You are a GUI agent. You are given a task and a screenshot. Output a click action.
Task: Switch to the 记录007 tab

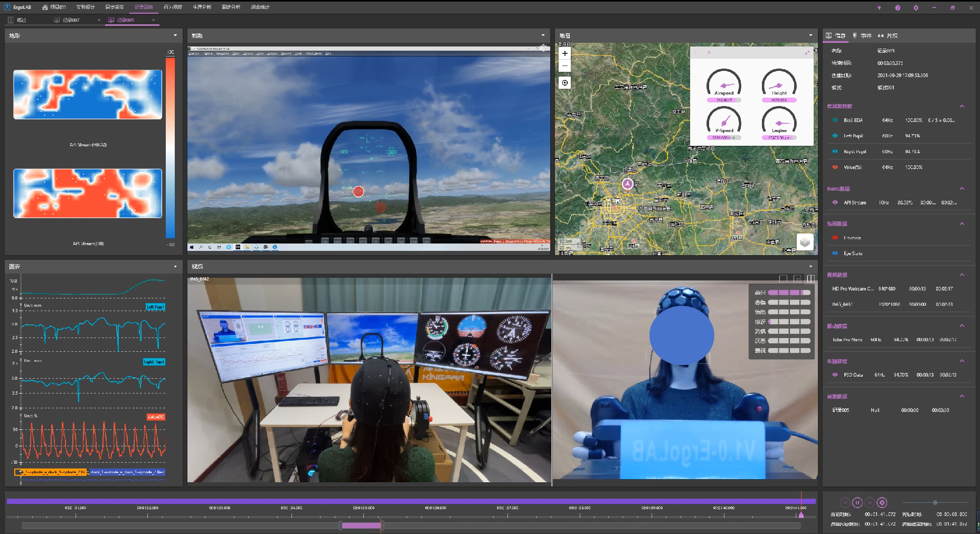[67, 20]
